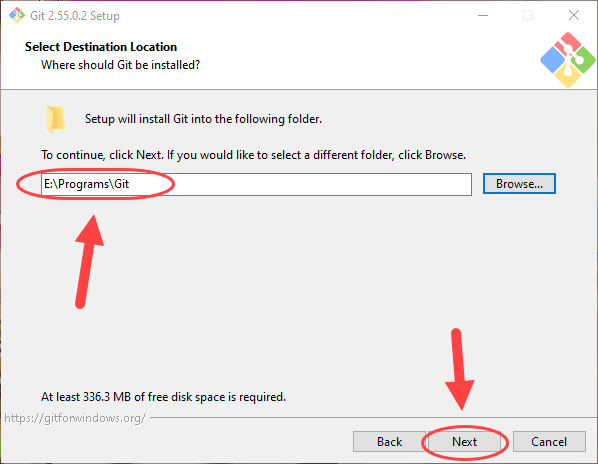Image resolution: width=598 pixels, height=464 pixels.
Task: Click the 336.3 MB free disk space note
Action: pyautogui.click(x=163, y=397)
